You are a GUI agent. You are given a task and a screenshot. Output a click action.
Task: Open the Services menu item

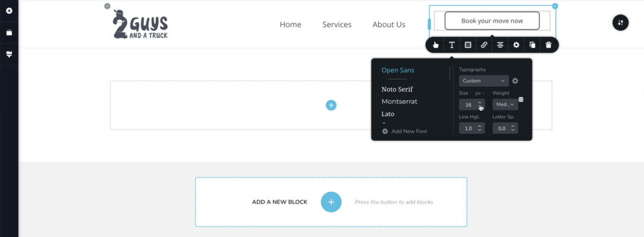[337, 25]
